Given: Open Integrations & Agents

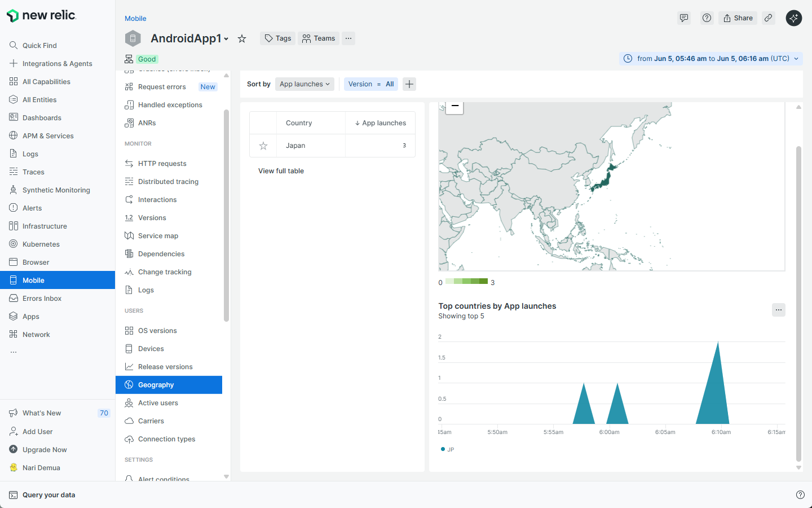Looking at the screenshot, I should 58,63.
